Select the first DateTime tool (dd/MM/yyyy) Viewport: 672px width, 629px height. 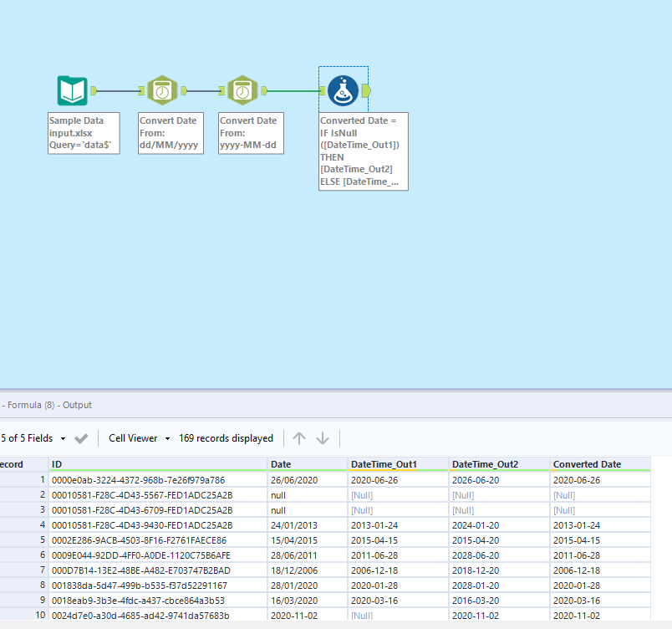pos(162,90)
